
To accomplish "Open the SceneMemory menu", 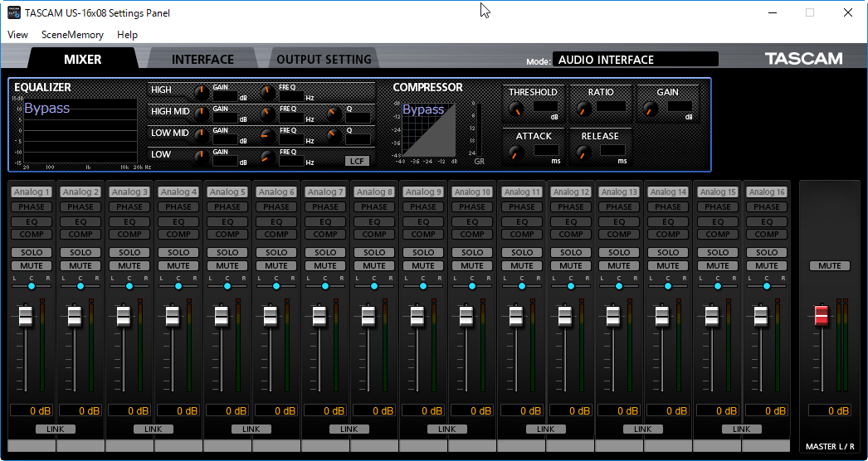I will (72, 35).
